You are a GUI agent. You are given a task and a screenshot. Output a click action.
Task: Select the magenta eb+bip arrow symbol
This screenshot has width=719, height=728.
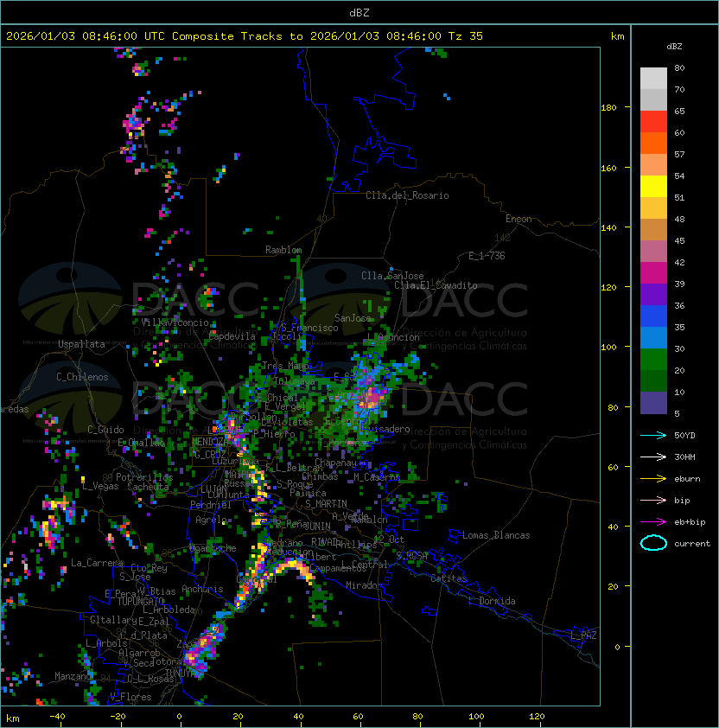click(x=653, y=521)
